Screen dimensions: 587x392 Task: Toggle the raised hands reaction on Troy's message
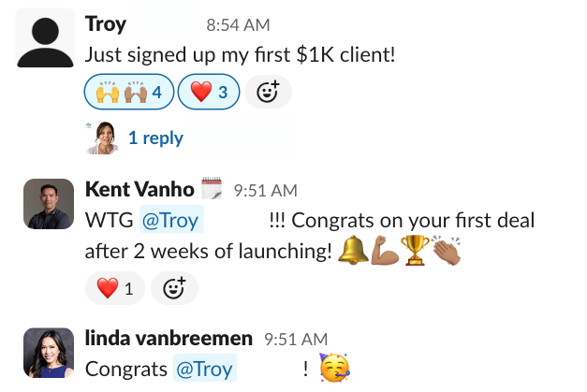point(129,92)
